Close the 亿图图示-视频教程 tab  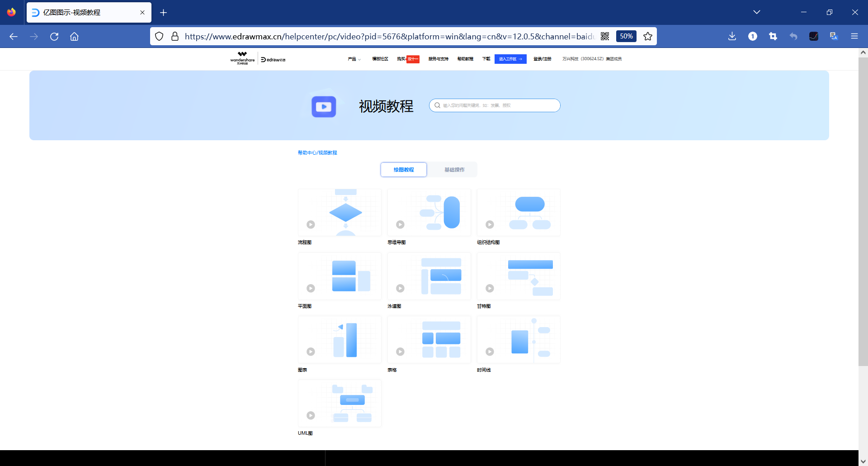click(x=142, y=13)
